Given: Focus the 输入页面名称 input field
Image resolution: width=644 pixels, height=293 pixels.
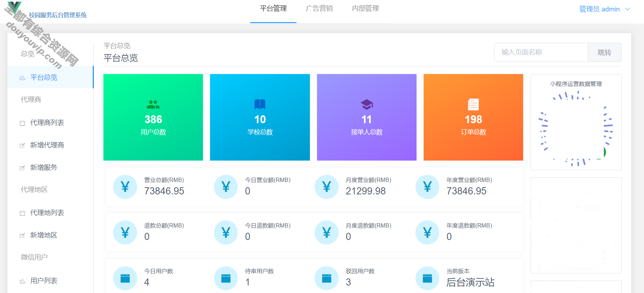Looking at the screenshot, I should (541, 52).
